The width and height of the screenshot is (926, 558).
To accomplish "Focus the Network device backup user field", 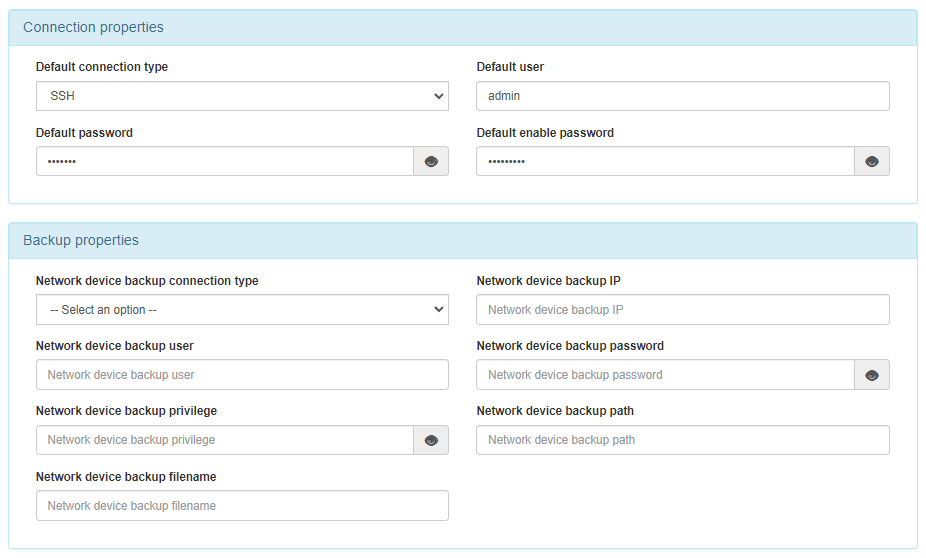I will pos(242,375).
